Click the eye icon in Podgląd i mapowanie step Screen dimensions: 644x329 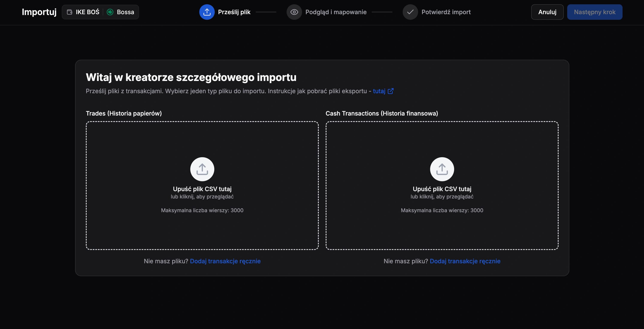coord(295,12)
